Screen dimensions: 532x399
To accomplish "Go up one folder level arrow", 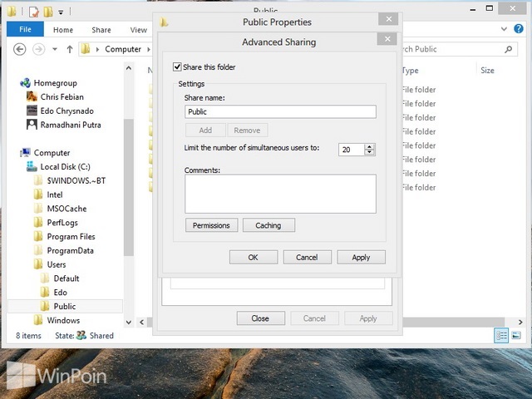I will click(x=70, y=50).
